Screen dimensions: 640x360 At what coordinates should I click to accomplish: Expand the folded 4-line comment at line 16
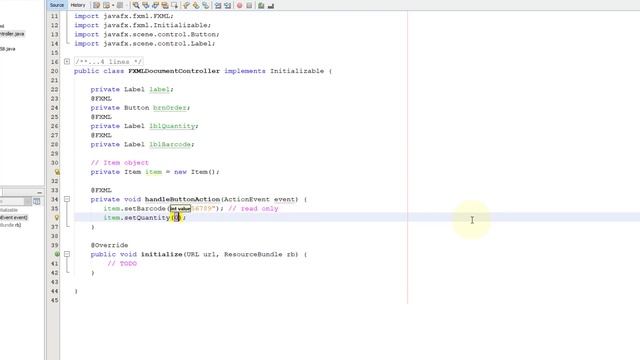[x=67, y=62]
